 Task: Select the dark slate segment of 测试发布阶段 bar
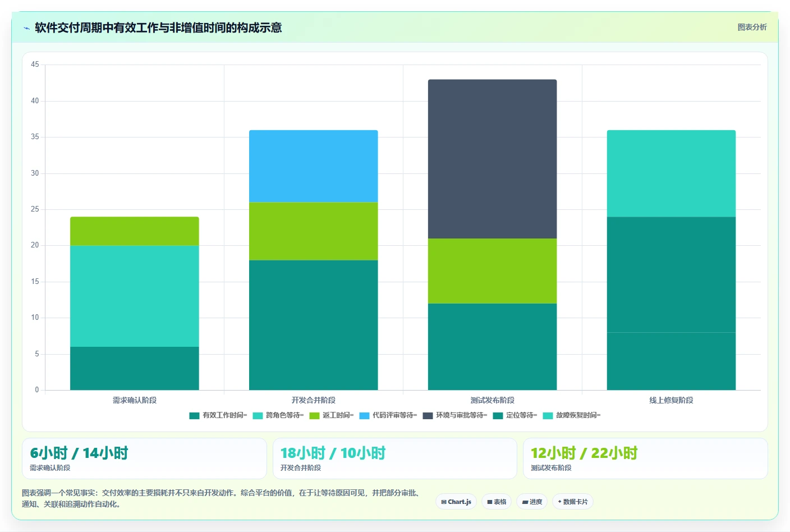pyautogui.click(x=493, y=159)
